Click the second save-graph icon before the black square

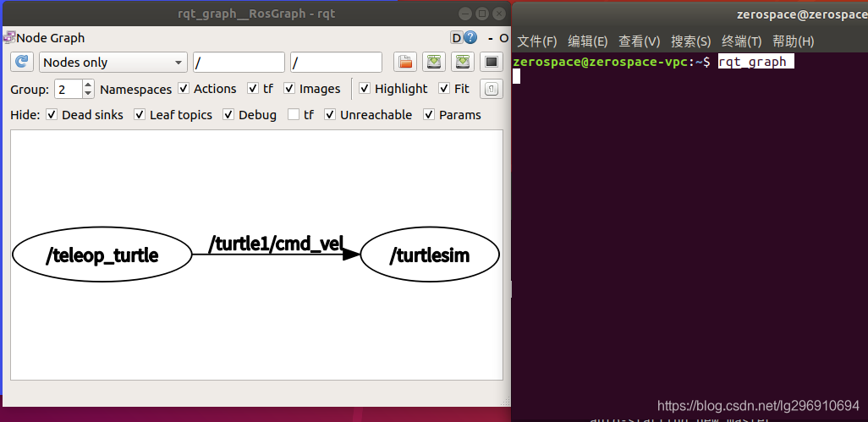[463, 62]
